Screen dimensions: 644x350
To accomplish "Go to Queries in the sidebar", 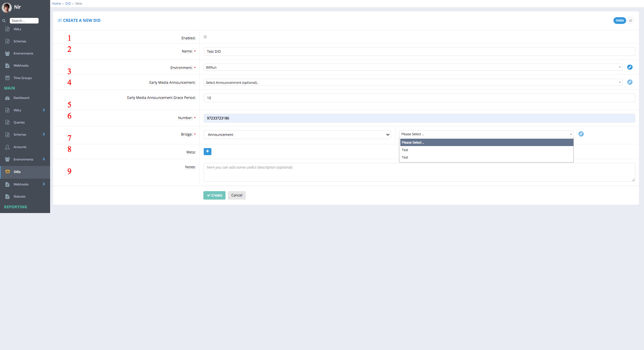I will click(18, 122).
